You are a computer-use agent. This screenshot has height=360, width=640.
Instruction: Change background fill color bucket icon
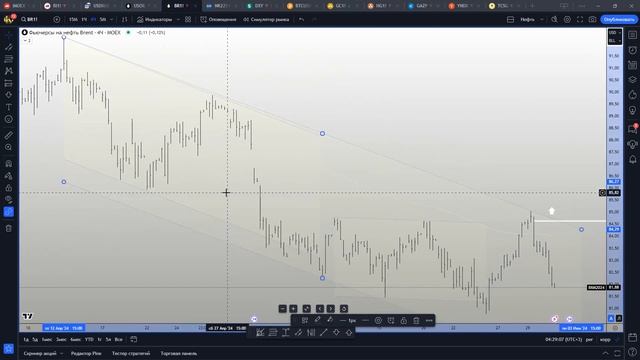click(330, 320)
